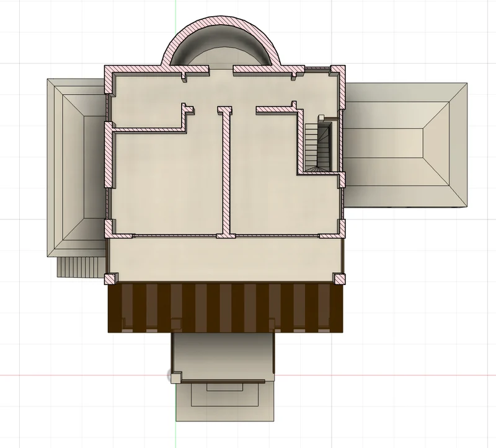This screenshot has width=496, height=448.
Task: Select the left wing hip roof
Action: tap(76, 167)
